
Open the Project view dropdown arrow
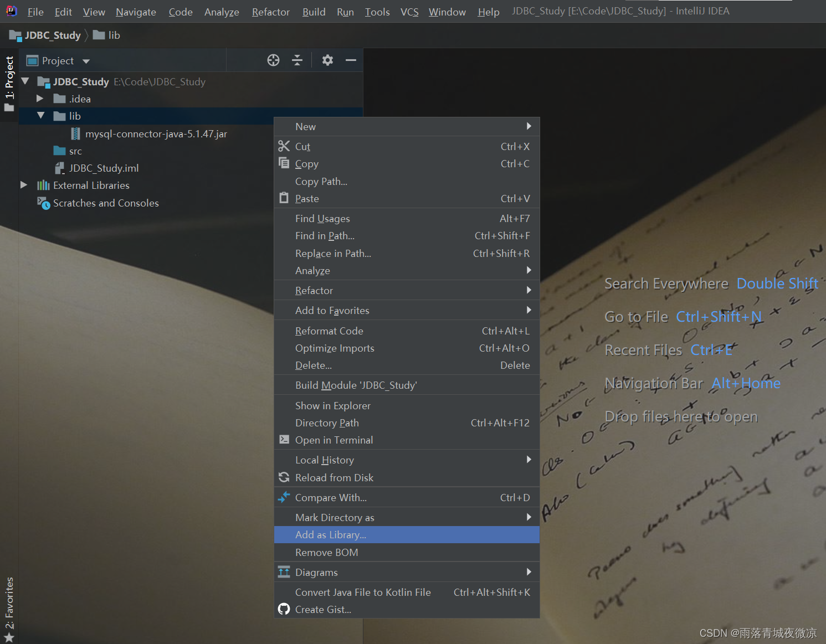[86, 61]
